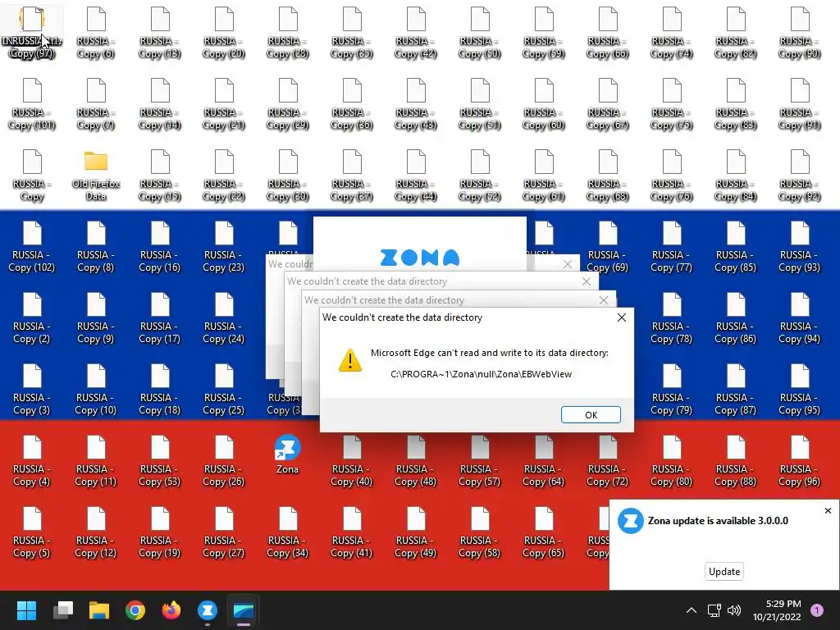Screen dimensions: 840x630
Task: Select file RUSSIA - Copy (53)
Action: 160,460
